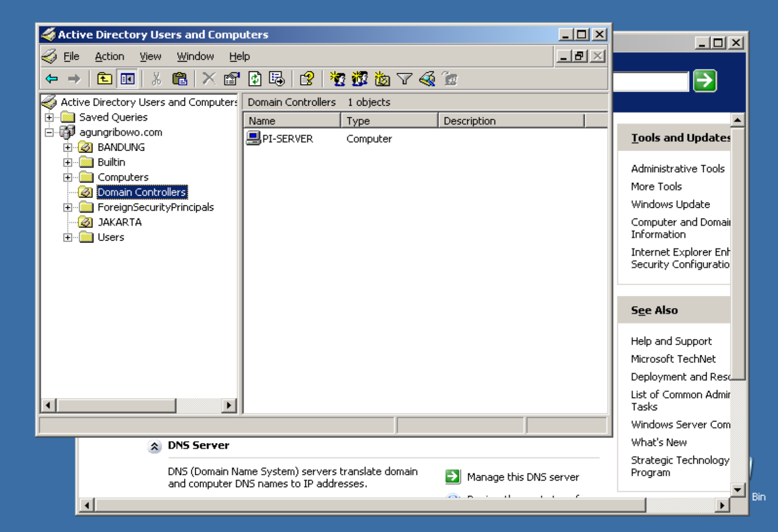The width and height of the screenshot is (778, 532).
Task: Click the Manage this DNS server arrow icon
Action: tap(453, 476)
